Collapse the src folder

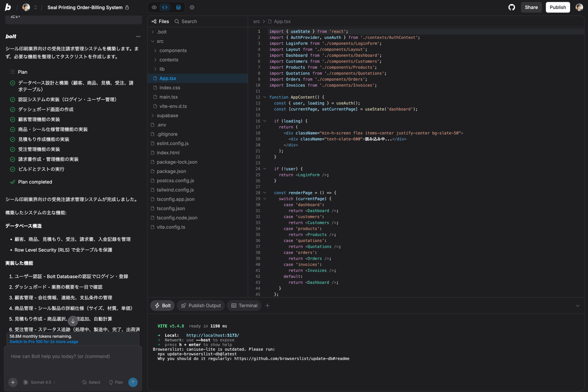click(x=160, y=41)
